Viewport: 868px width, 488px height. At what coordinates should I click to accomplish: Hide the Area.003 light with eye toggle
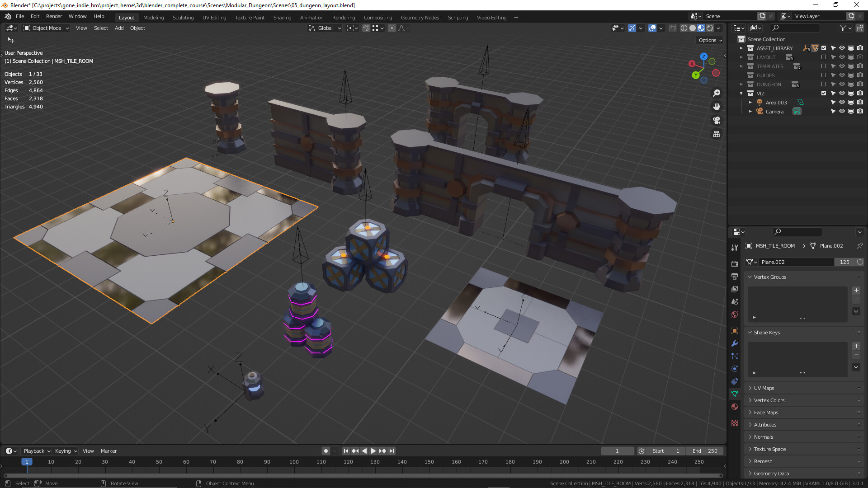pos(842,102)
